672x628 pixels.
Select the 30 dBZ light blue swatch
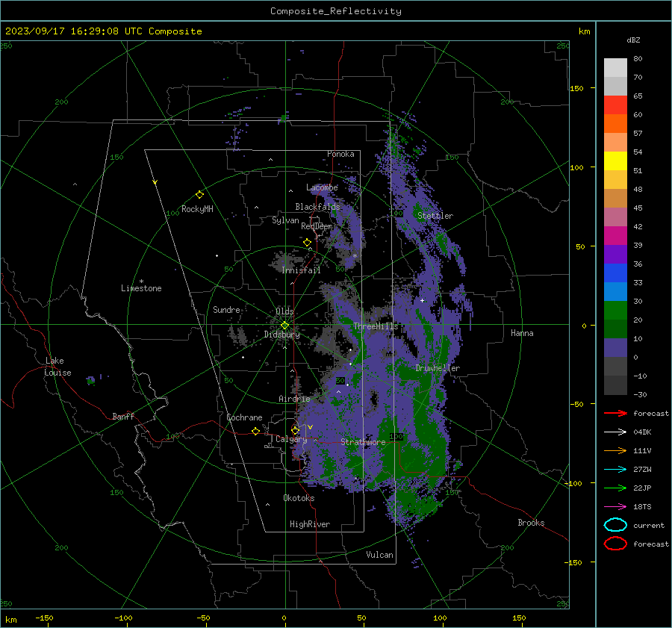coord(615,291)
